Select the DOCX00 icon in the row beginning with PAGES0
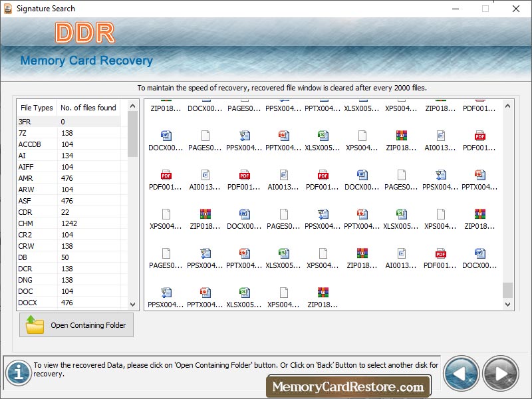The image size is (532, 399). point(479,253)
